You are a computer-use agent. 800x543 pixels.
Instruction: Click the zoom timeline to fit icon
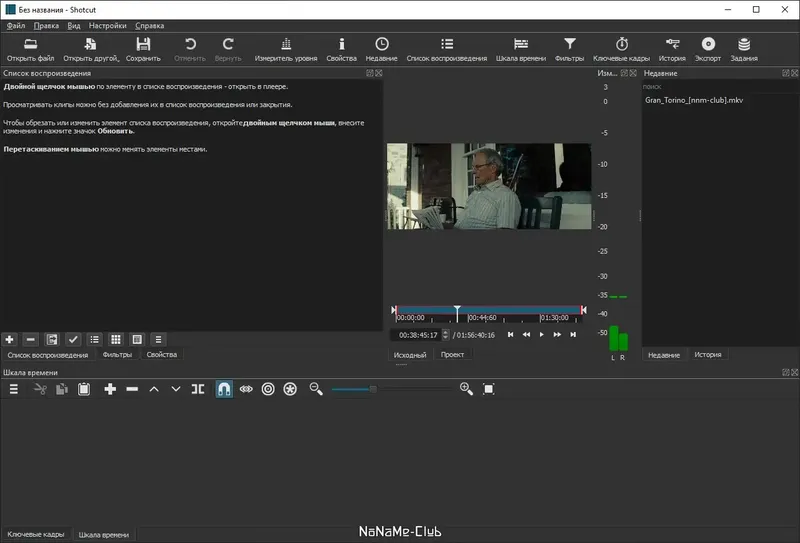coord(489,389)
